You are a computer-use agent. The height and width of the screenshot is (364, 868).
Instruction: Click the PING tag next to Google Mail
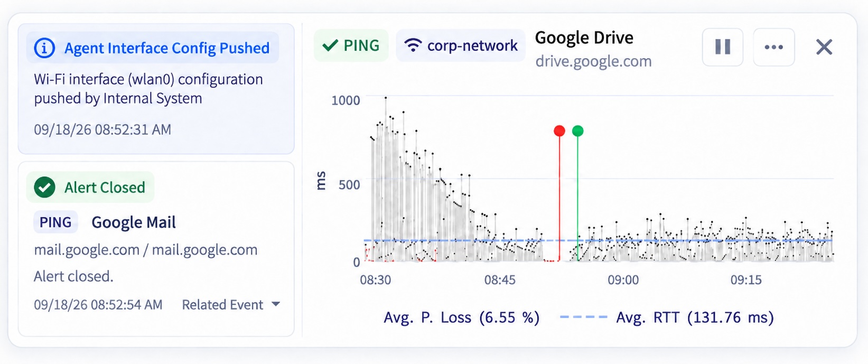(55, 222)
